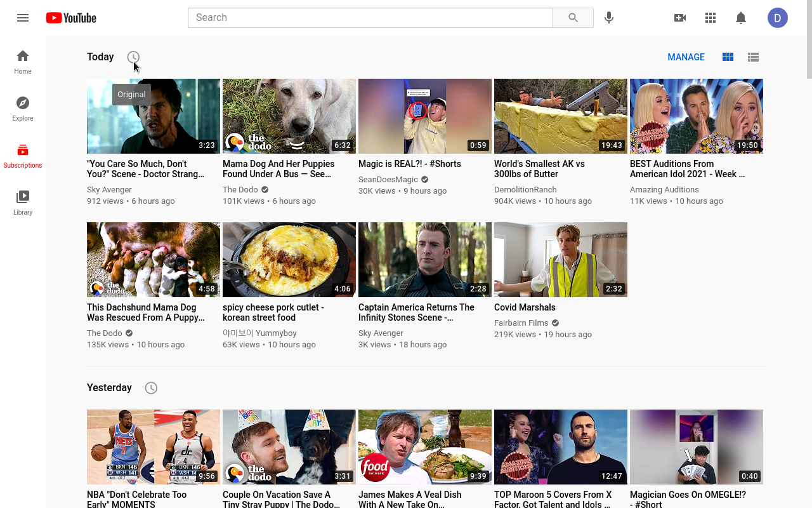Viewport: 812px width, 508px height.
Task: Click The Dodo channel under Mama Dog video
Action: [x=240, y=190]
